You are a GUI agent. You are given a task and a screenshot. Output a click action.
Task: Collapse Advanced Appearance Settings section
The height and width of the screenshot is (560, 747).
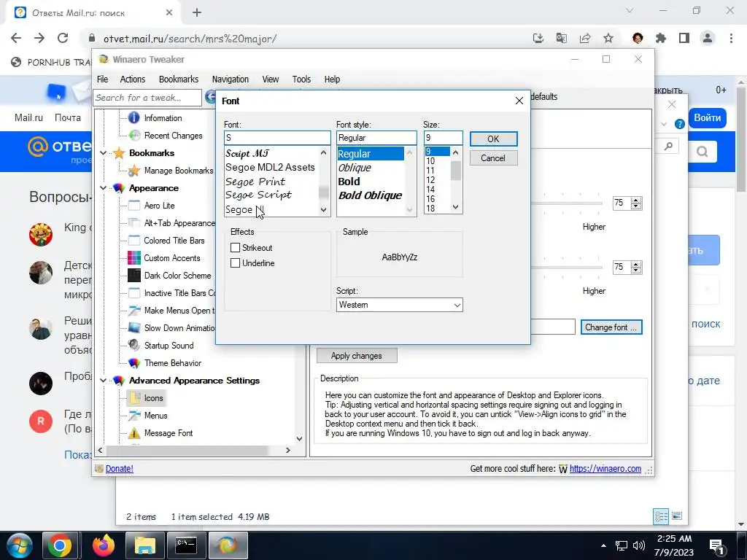(x=104, y=381)
